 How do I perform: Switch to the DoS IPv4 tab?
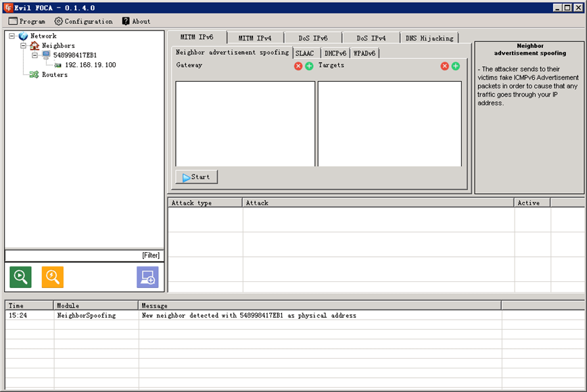371,38
